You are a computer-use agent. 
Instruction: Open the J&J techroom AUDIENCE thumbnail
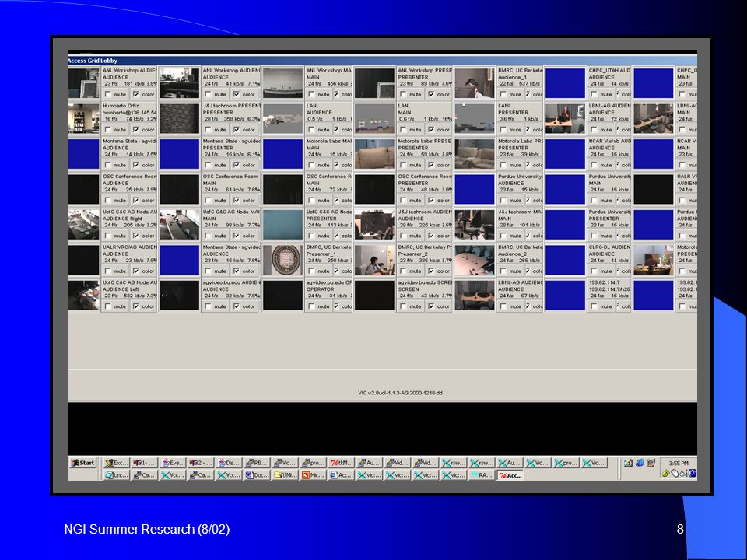(374, 224)
